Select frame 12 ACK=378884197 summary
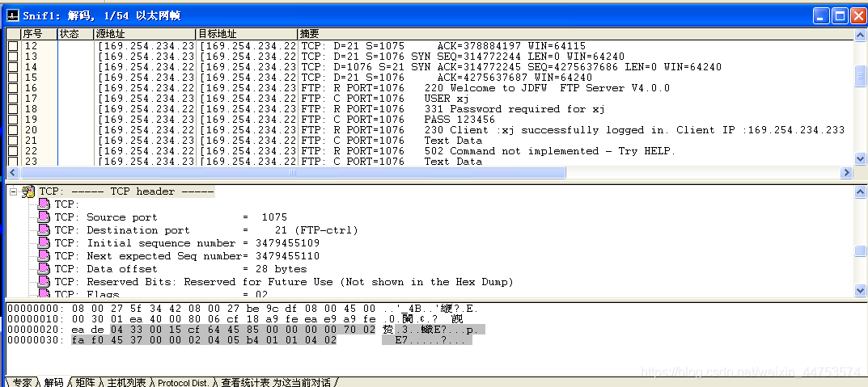868x387 pixels. [x=443, y=46]
